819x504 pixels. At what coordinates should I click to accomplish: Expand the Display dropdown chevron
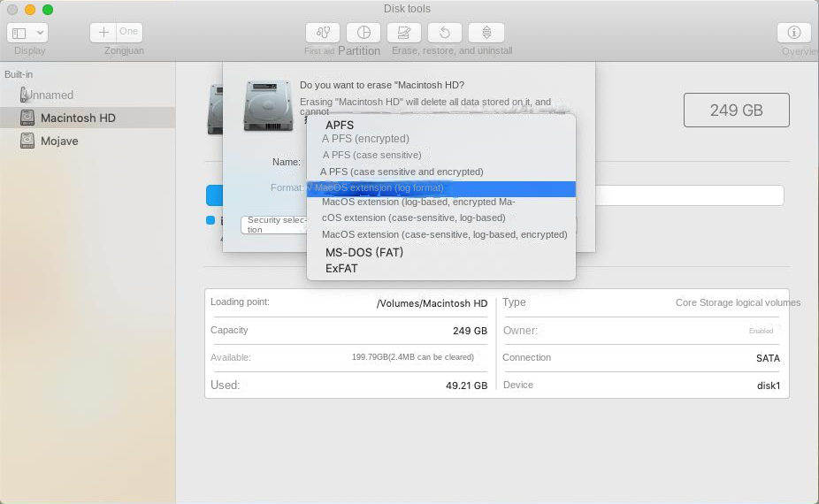40,33
